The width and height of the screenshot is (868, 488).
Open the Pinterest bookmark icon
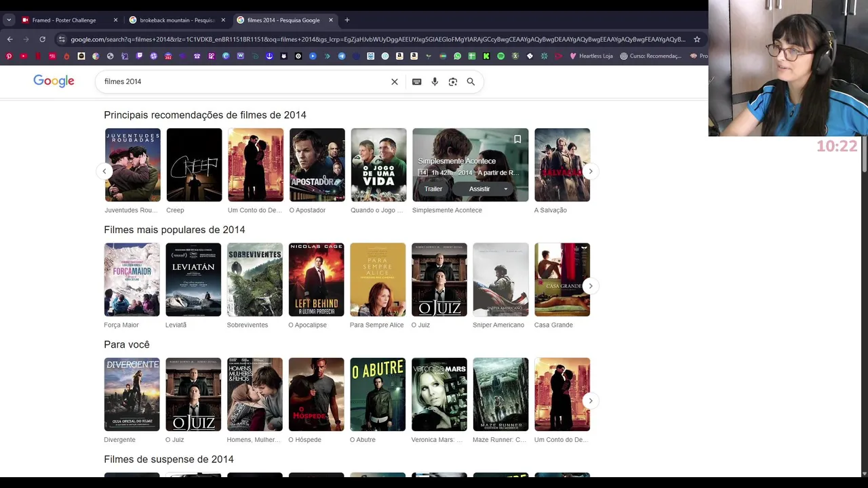click(8, 56)
